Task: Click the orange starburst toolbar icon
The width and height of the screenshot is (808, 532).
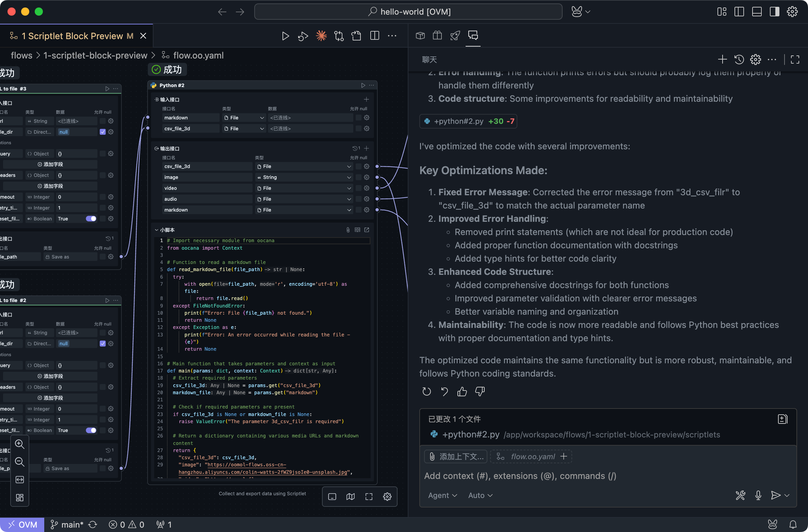Action: [321, 36]
